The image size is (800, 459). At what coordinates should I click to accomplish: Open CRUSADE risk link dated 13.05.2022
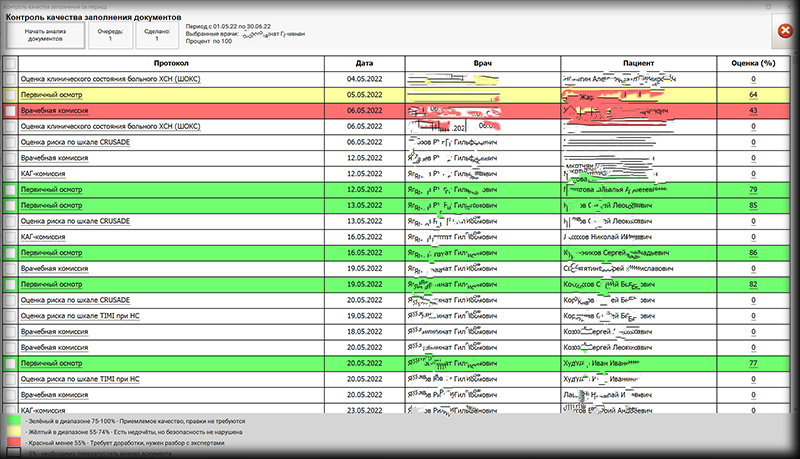75,221
